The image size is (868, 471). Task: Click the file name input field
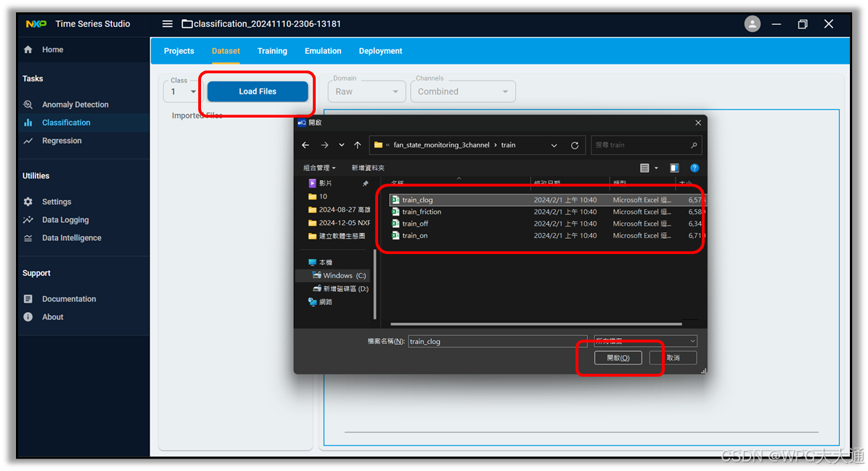(x=497, y=342)
